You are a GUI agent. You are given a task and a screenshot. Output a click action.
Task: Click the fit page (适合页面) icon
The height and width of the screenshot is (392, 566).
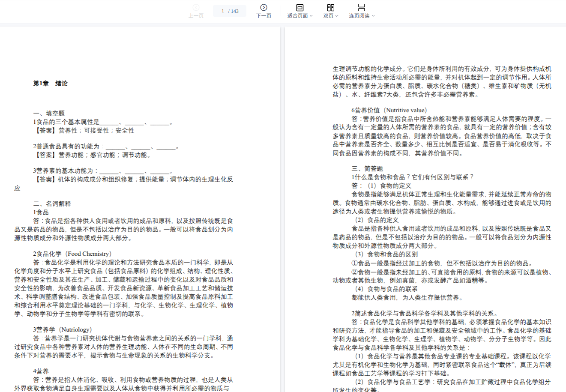[x=300, y=7]
